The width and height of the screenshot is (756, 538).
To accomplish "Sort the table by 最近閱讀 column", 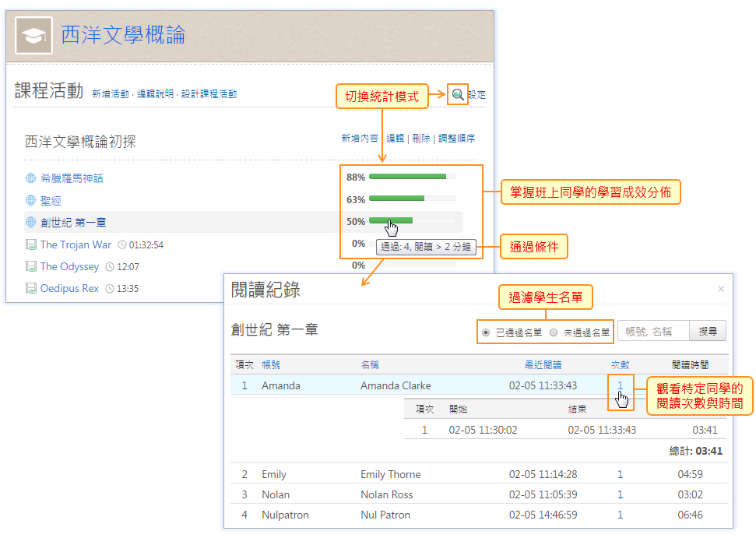I will coord(543,364).
